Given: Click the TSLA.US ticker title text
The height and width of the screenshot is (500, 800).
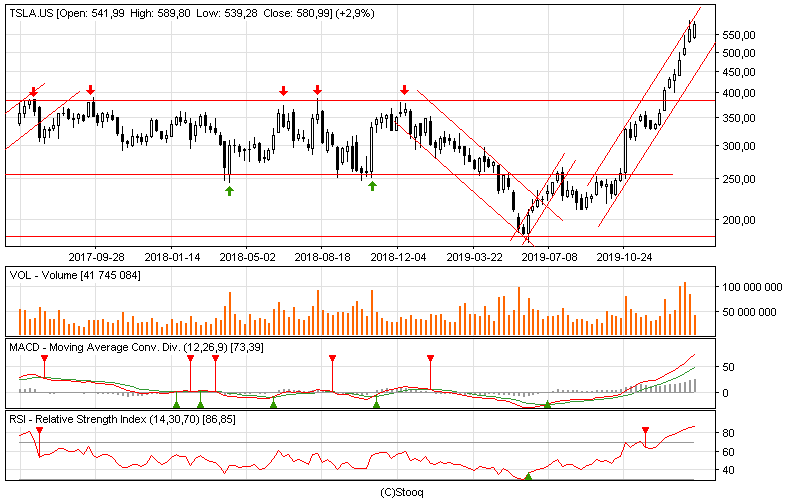Looking at the screenshot, I should coord(31,13).
